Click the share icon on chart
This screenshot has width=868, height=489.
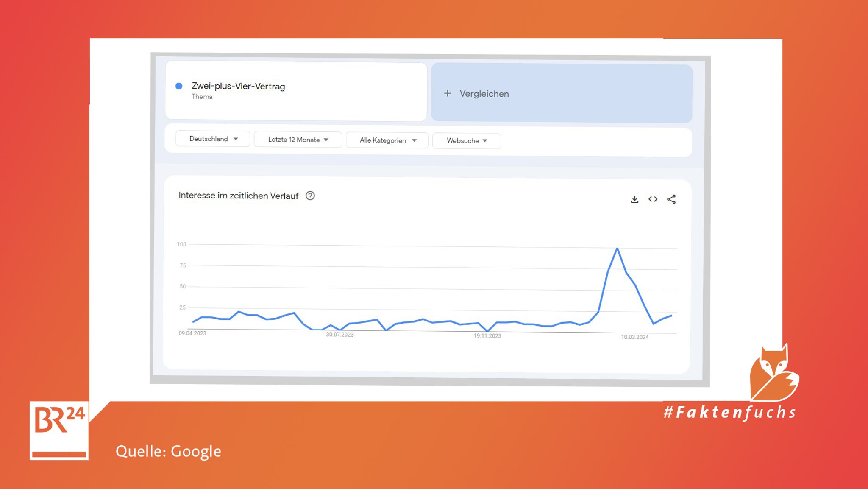click(x=671, y=199)
